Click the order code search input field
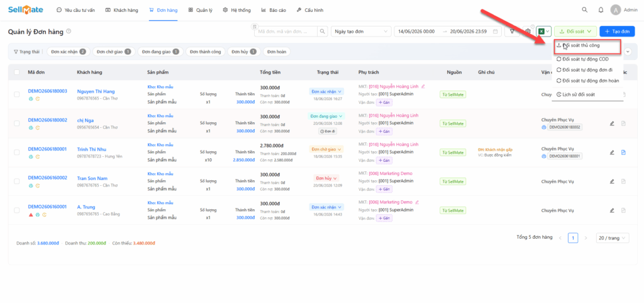644x303 pixels. pos(287,31)
